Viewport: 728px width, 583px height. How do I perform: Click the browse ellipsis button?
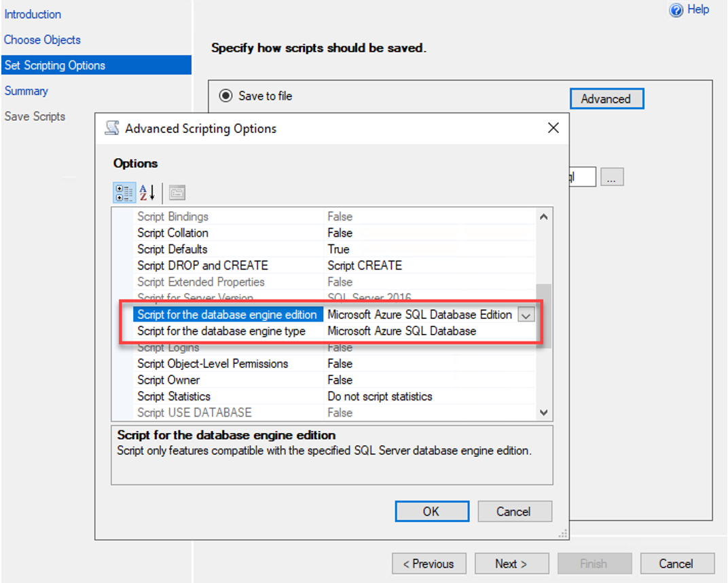tap(612, 176)
